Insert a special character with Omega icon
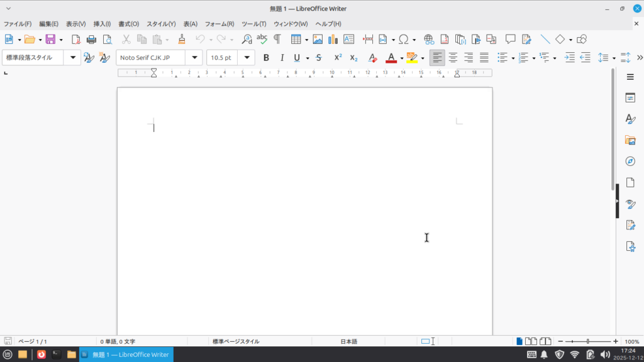This screenshot has height=362, width=644. [x=403, y=40]
